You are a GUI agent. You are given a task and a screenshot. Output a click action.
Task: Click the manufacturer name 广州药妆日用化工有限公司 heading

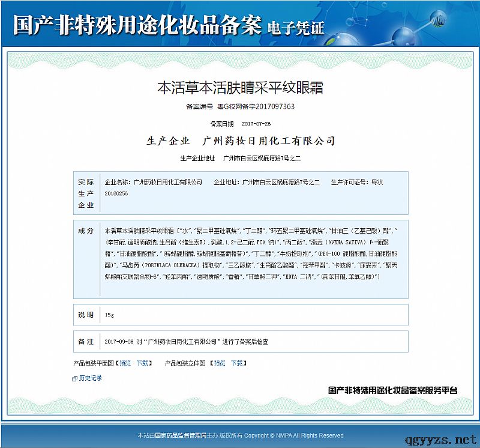click(269, 141)
